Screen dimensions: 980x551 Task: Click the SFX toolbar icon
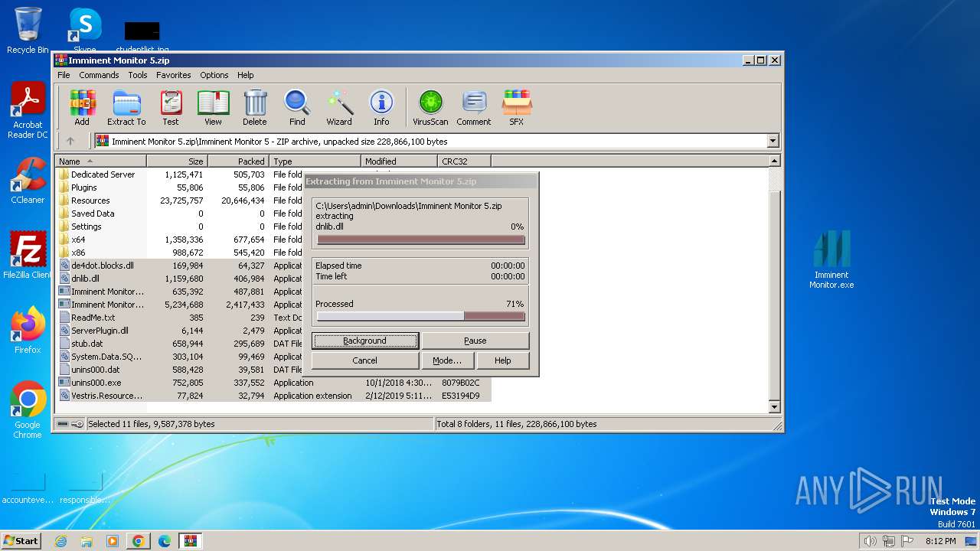click(517, 108)
